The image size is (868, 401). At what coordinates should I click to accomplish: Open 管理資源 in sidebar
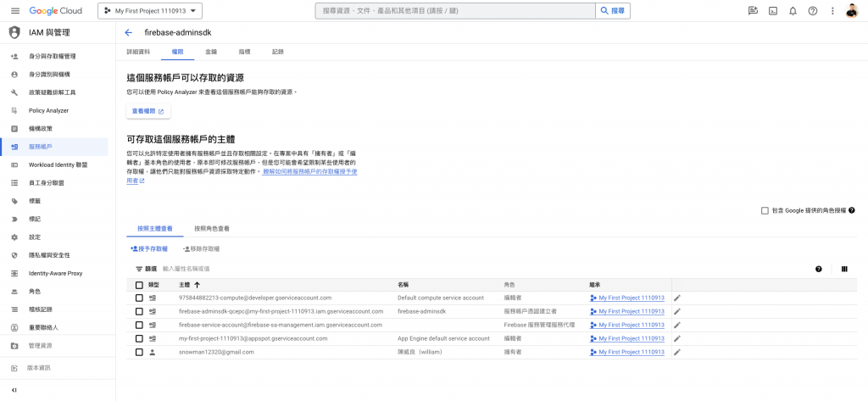pos(58,346)
